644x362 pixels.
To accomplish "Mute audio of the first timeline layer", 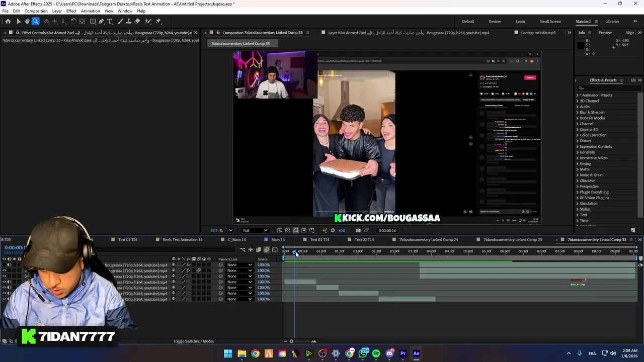I will click(x=9, y=265).
